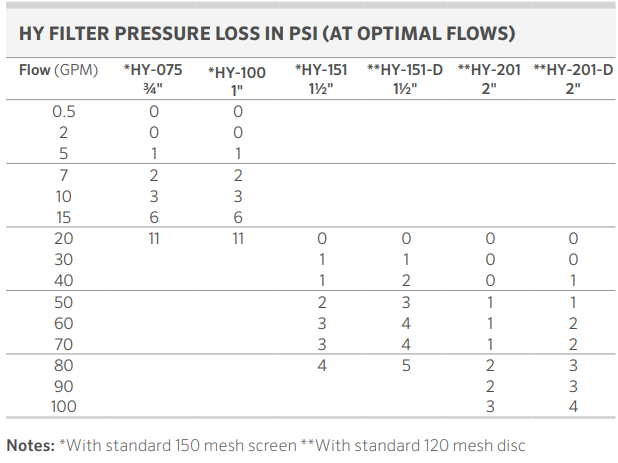Click the *HY-151 1½" column header
Image resolution: width=618 pixels, height=463 pixels.
click(321, 79)
